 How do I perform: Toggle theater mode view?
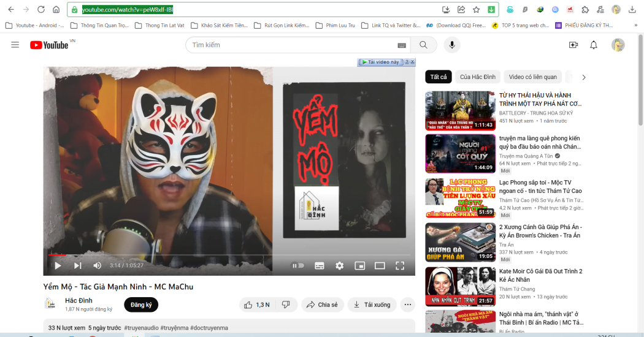(380, 266)
